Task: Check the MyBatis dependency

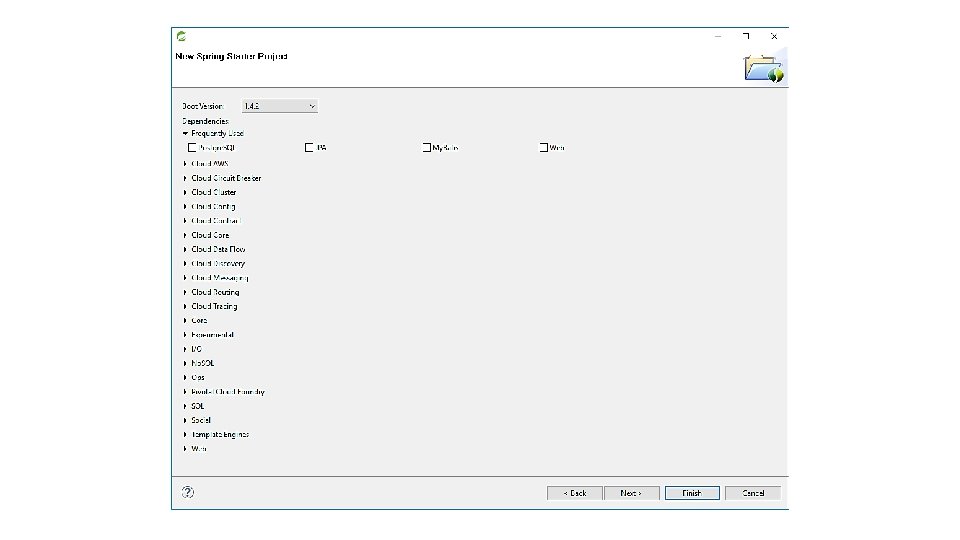Action: click(427, 148)
